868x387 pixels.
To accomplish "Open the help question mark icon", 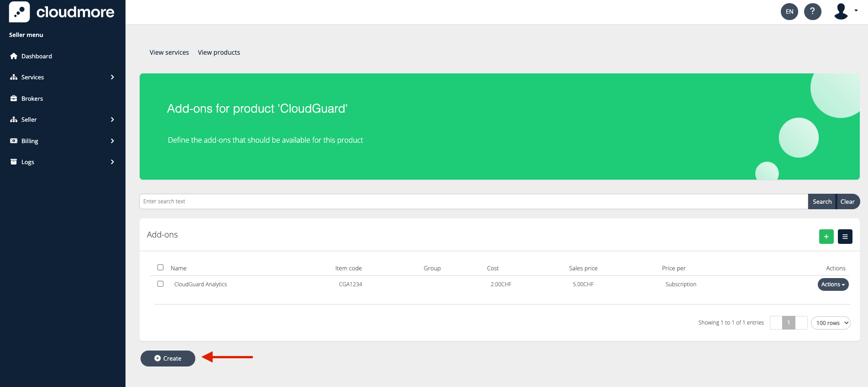I will pyautogui.click(x=812, y=11).
